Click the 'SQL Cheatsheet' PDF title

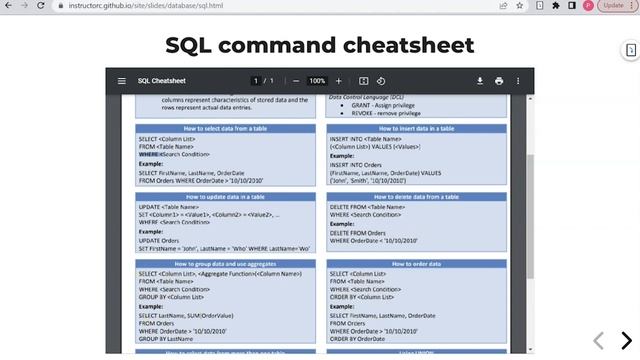(x=162, y=81)
